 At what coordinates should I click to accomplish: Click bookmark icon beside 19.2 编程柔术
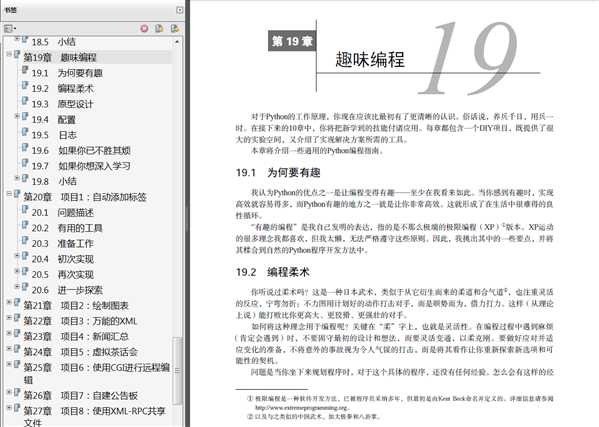pyautogui.click(x=25, y=86)
